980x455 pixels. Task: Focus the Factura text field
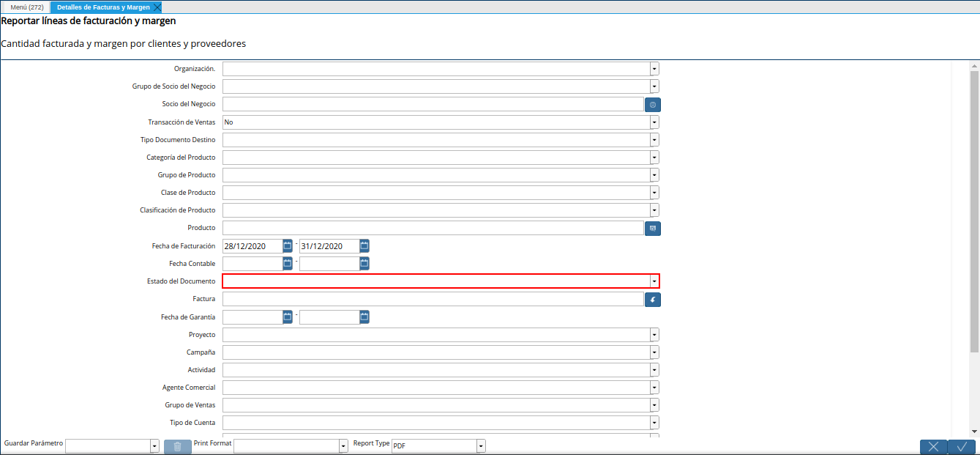tap(433, 300)
